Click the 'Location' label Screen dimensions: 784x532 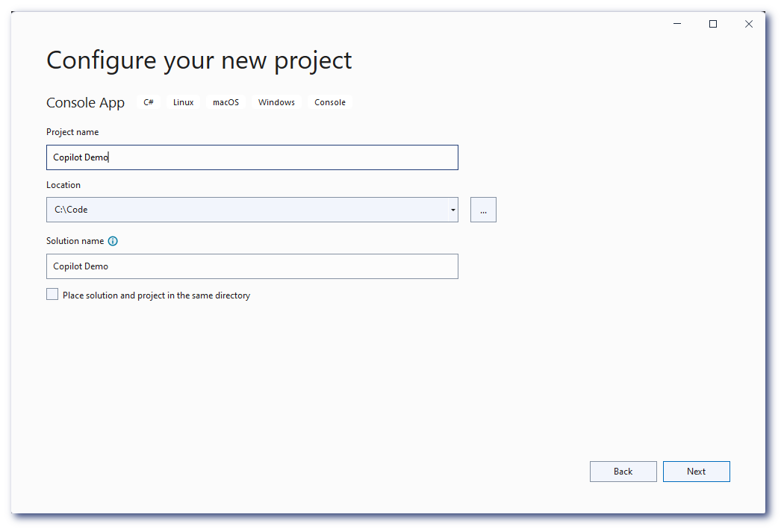(x=63, y=185)
